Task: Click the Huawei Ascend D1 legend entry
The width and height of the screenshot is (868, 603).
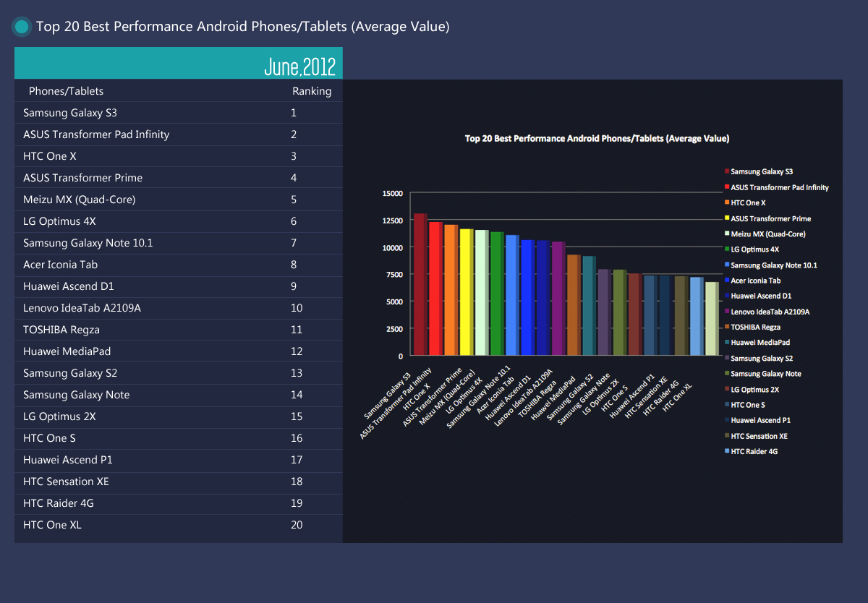Action: coord(761,296)
